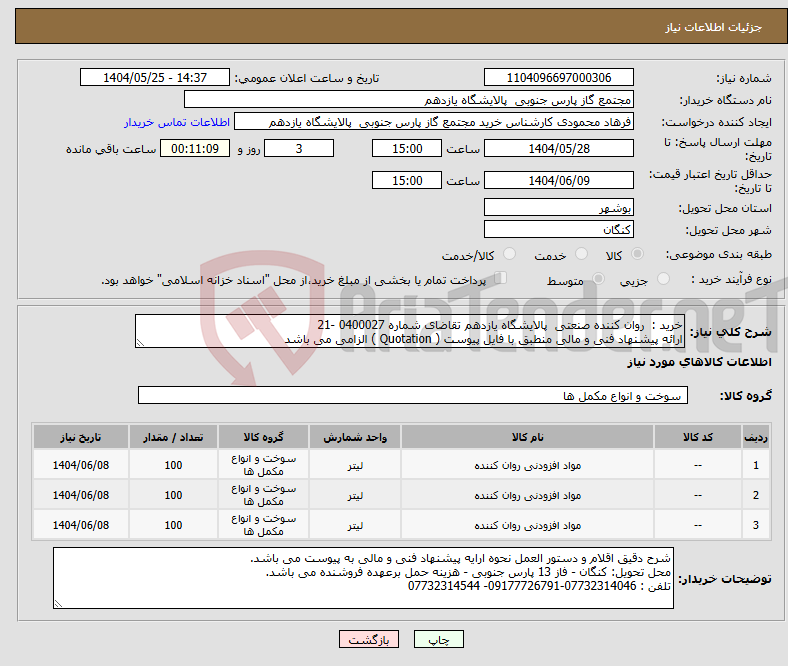Click the تعداد / مقدار column header
Screen dimensions: 788x666
173,437
